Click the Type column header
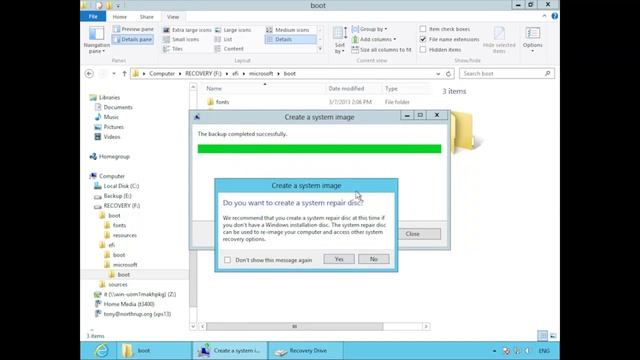 coord(406,88)
